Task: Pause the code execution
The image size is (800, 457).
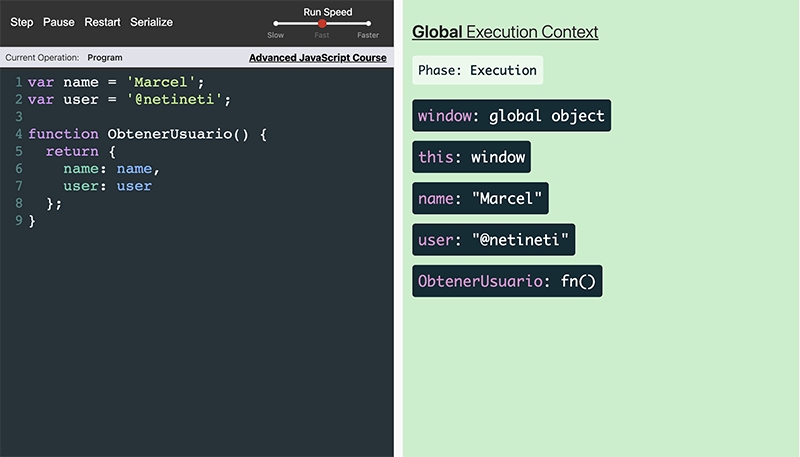Action: point(58,22)
